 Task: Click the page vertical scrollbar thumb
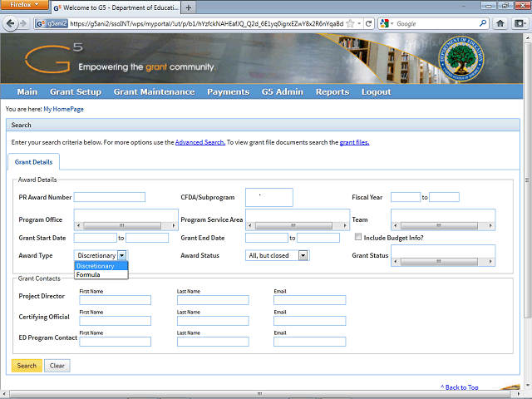tap(527, 180)
